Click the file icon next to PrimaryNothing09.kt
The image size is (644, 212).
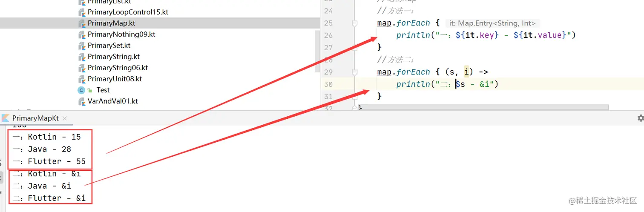click(x=82, y=34)
